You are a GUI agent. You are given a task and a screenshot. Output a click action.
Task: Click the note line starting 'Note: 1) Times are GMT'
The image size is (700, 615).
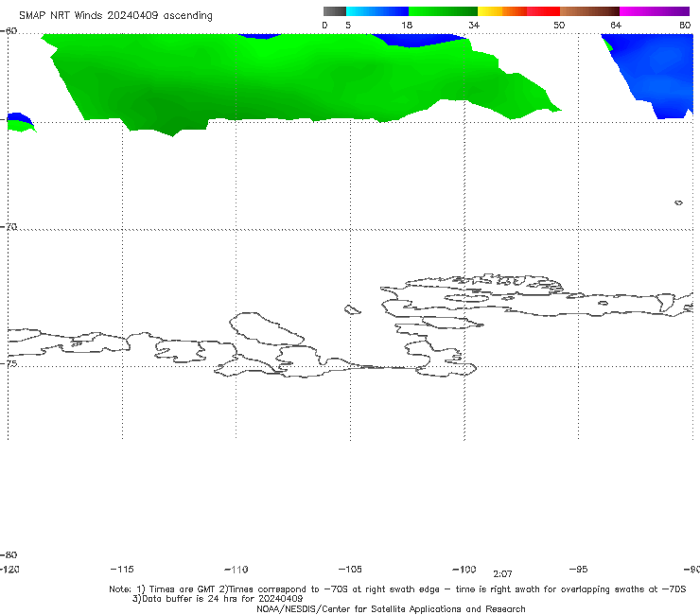click(397, 589)
